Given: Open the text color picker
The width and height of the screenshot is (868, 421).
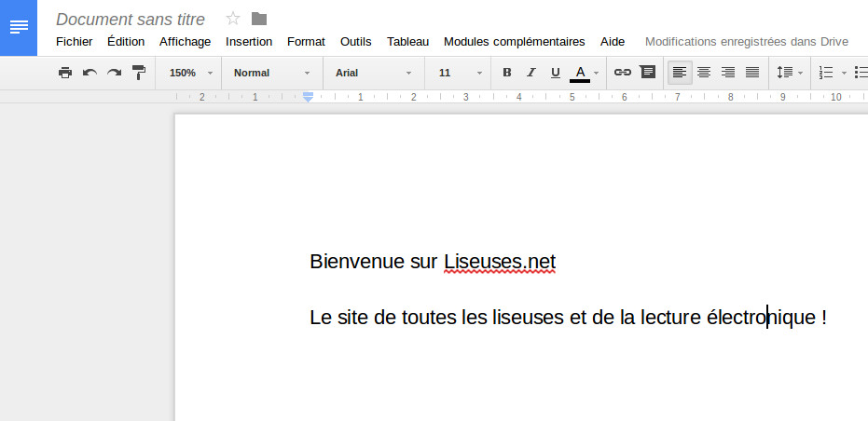Looking at the screenshot, I should (580, 73).
